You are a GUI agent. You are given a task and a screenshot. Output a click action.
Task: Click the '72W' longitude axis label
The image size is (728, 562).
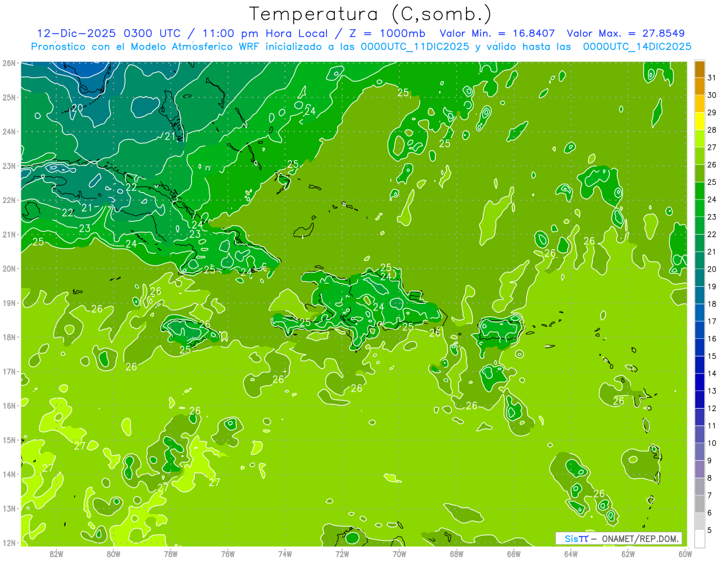pos(342,554)
